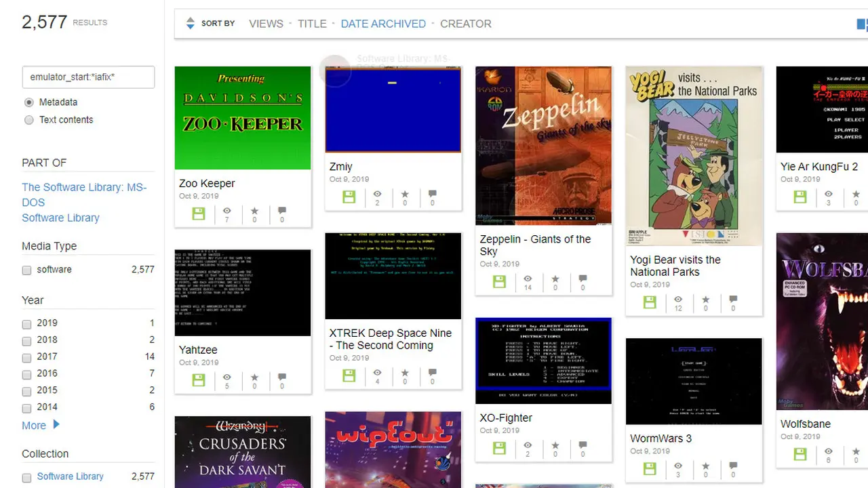This screenshot has width=868, height=488.
Task: Click the reviews comment icon under Zmiy
Action: click(x=433, y=194)
